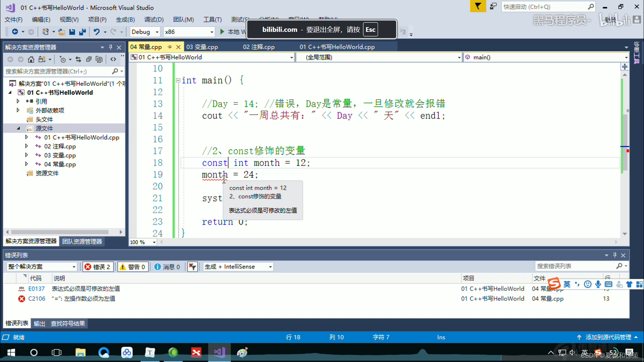Click the Show All Files icon in explorer
This screenshot has height=362, width=644.
point(99,59)
